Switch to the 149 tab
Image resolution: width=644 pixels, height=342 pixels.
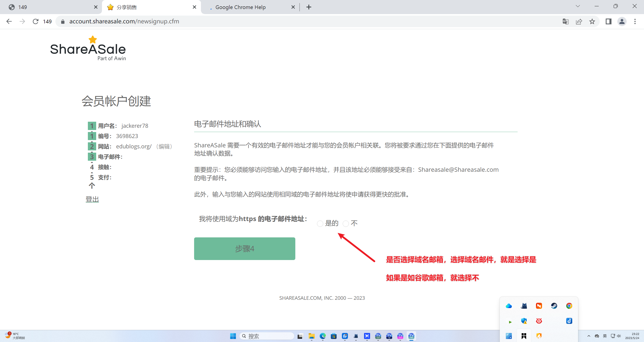tap(50, 7)
